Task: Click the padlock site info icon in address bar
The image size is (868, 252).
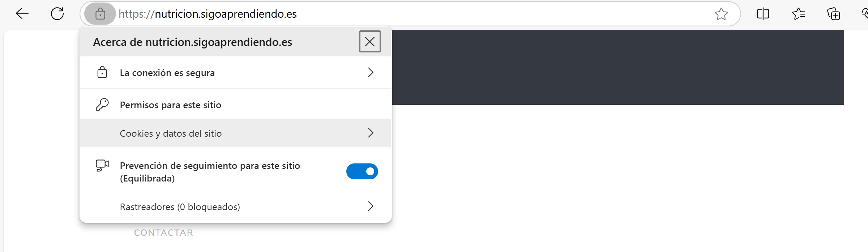Action: tap(100, 14)
